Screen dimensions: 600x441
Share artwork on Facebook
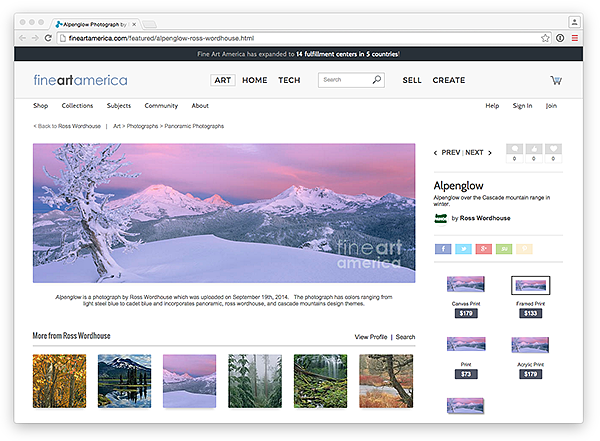point(443,248)
